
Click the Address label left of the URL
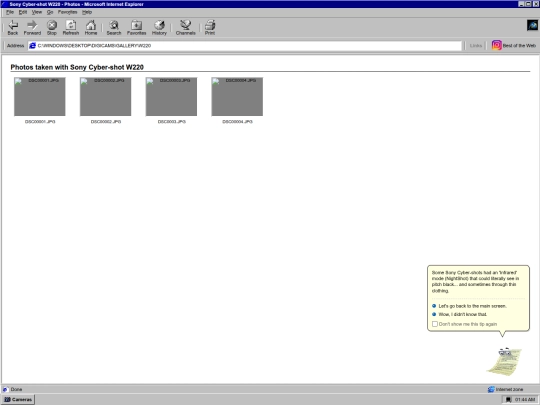(x=15, y=45)
